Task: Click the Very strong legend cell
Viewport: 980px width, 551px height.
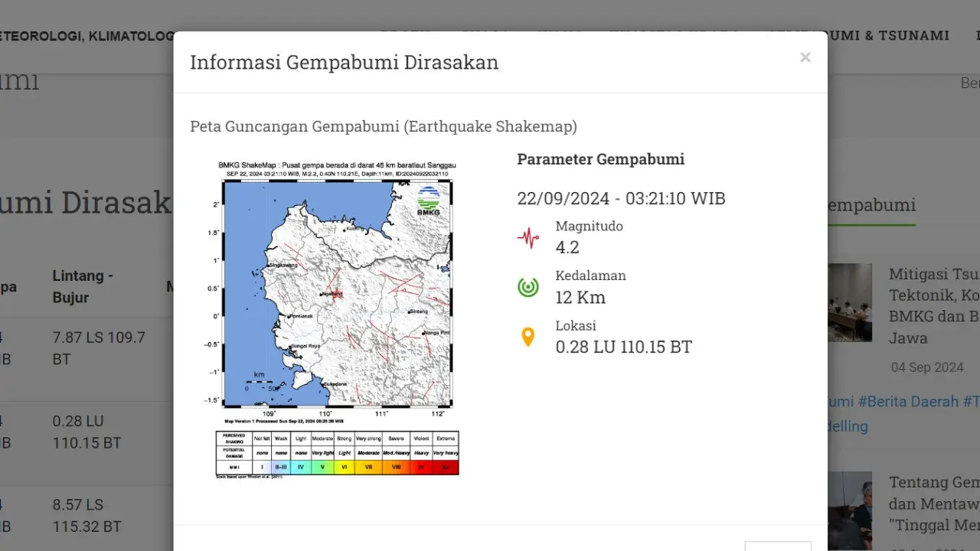Action: (368, 439)
